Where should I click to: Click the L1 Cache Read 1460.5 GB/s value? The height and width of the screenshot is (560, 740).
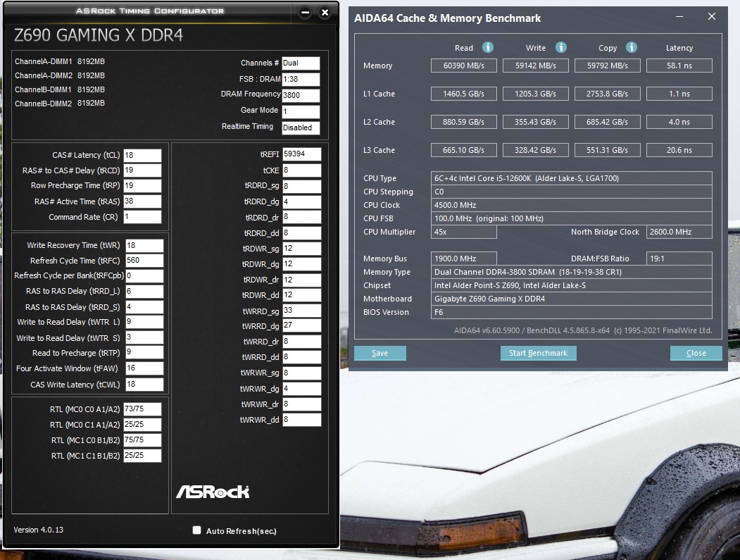point(464,94)
